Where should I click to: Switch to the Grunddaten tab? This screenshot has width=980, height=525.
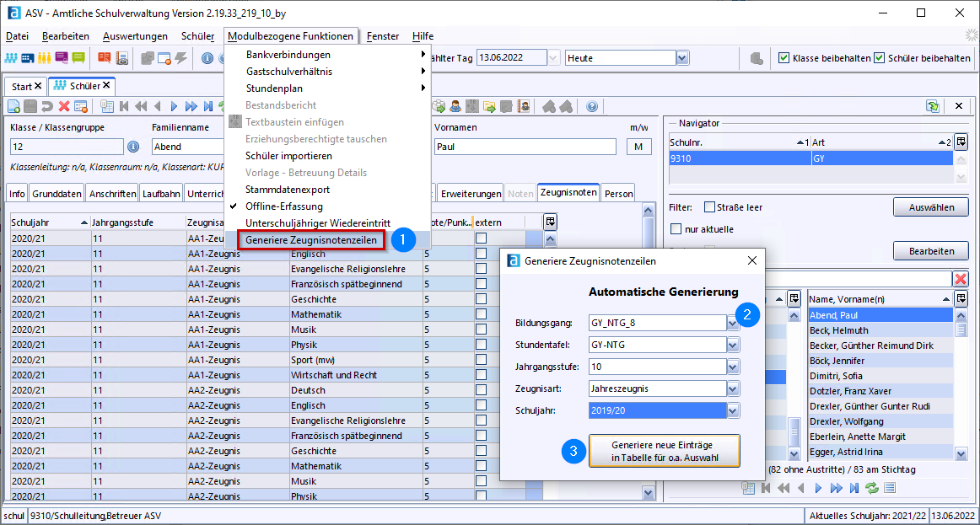[57, 194]
